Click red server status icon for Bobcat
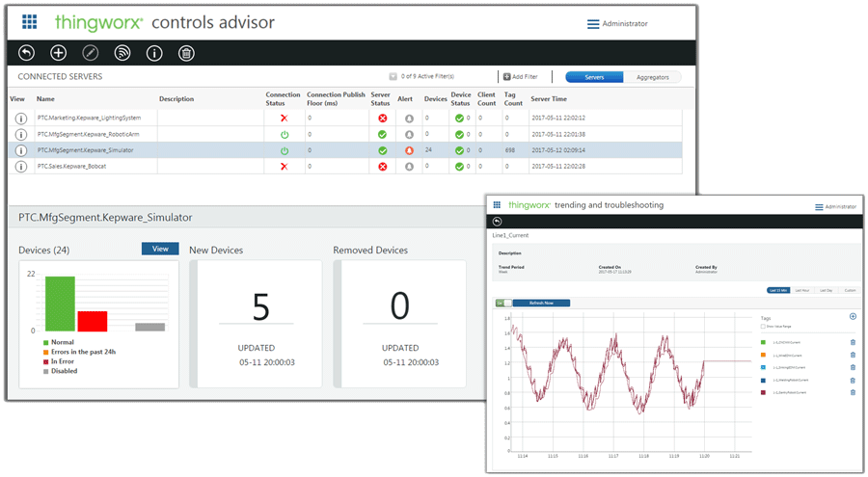The height and width of the screenshot is (477, 868). click(382, 167)
